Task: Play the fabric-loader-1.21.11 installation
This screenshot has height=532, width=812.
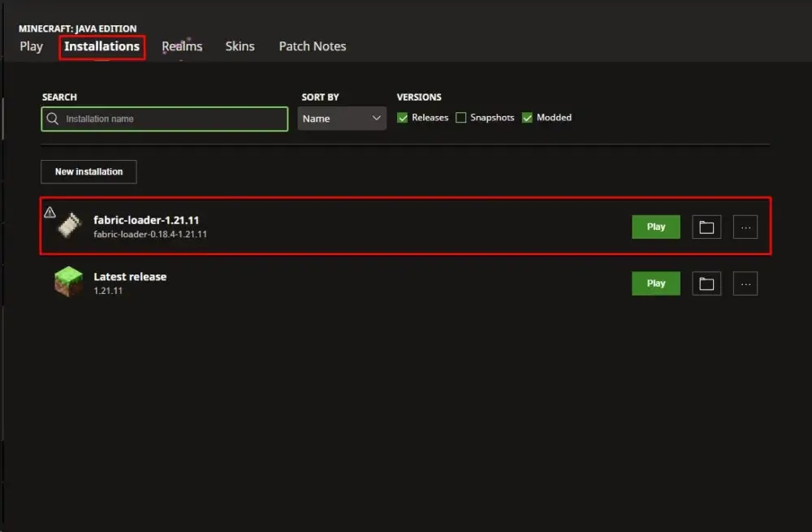Action: [656, 227]
